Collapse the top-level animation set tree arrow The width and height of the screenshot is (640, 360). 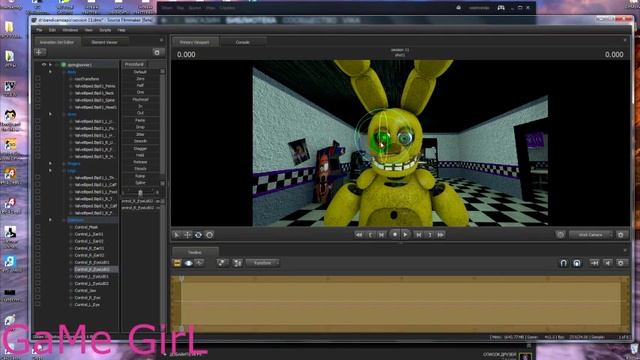[51, 64]
